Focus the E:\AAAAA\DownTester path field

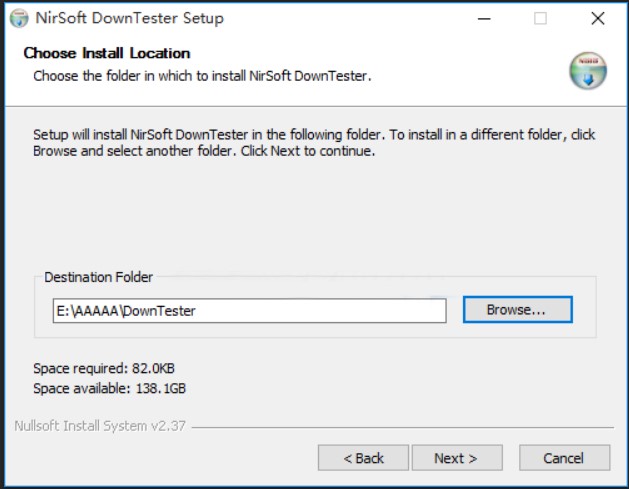tap(249, 311)
